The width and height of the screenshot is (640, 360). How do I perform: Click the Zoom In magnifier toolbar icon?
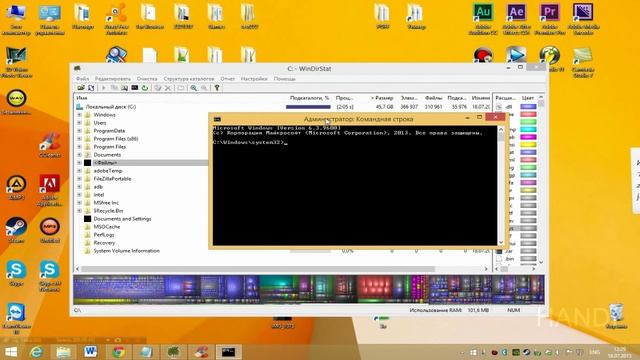point(193,88)
